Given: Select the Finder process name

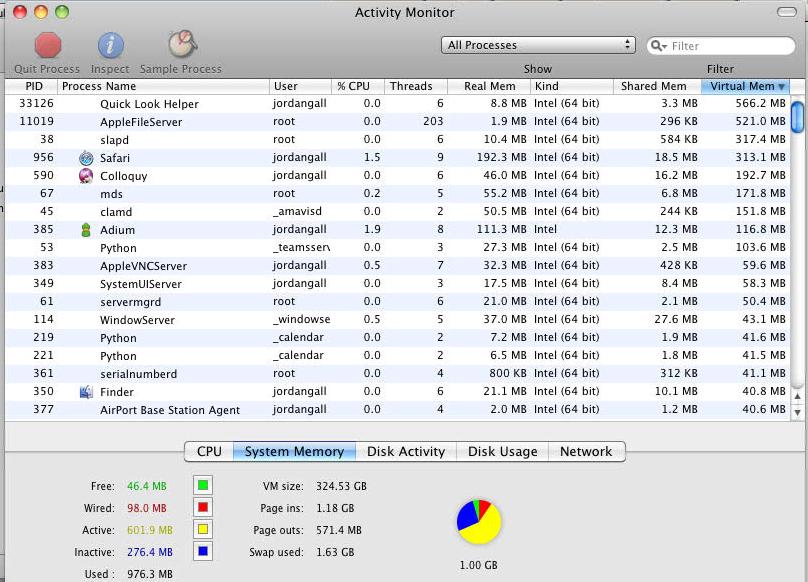Looking at the screenshot, I should point(117,392).
